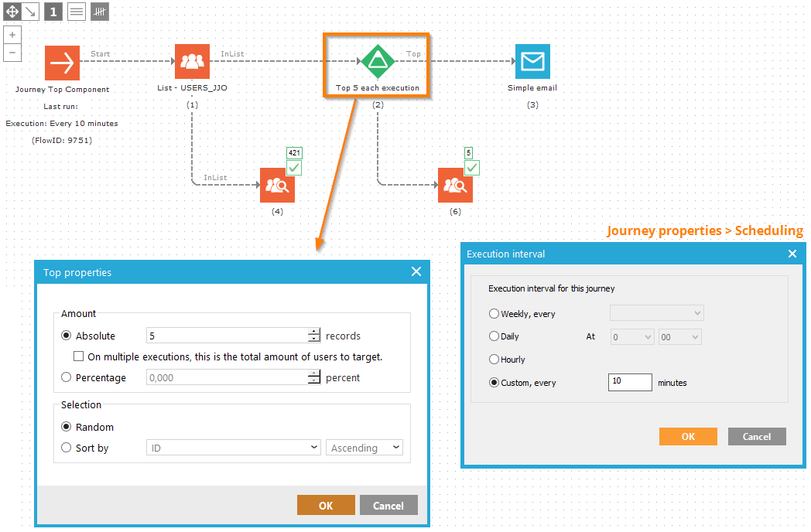Click the inspector component numbered (6)
The height and width of the screenshot is (532, 811).
pyautogui.click(x=455, y=186)
